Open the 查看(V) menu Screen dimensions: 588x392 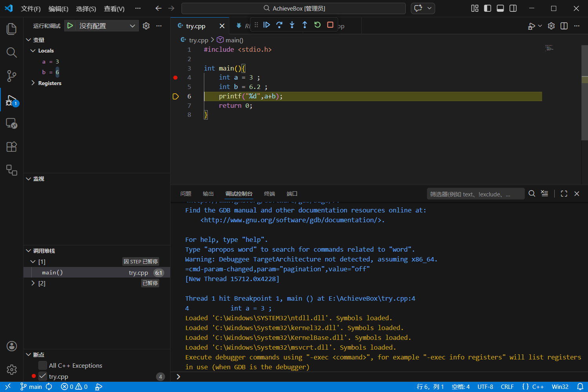pyautogui.click(x=114, y=9)
